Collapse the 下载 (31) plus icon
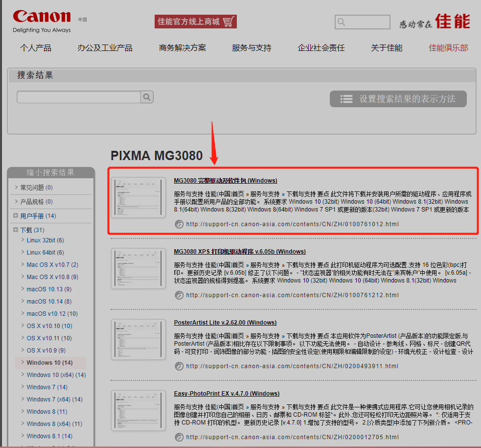The height and width of the screenshot is (448, 481). (x=15, y=230)
